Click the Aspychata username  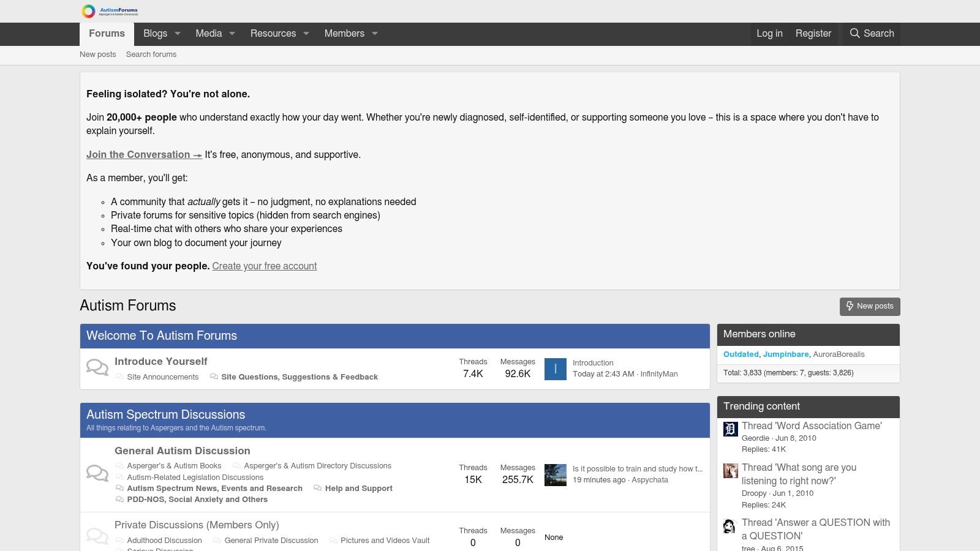click(x=650, y=480)
